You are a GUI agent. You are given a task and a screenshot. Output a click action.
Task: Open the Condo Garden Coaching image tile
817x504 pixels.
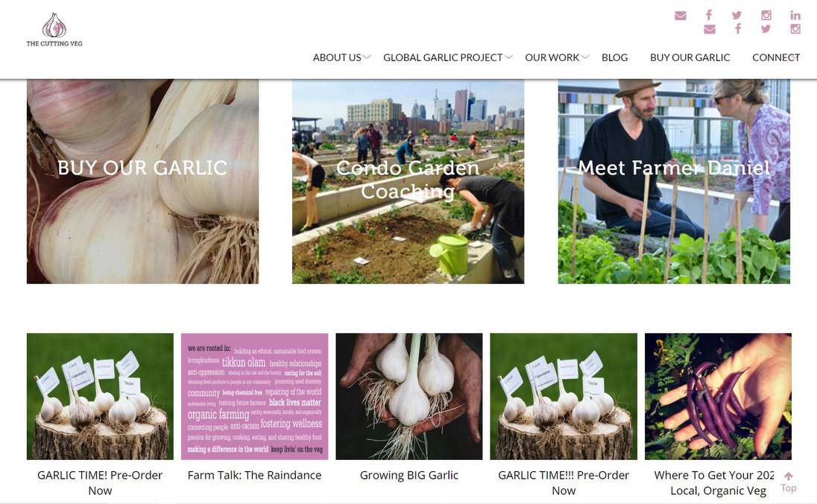[x=408, y=181]
